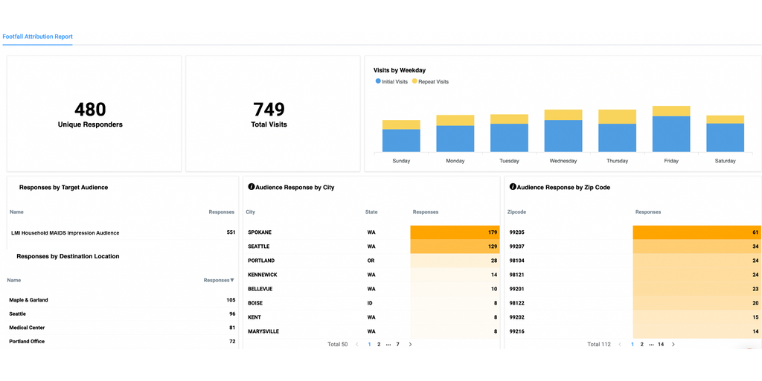Click the OR state cell for Portland

click(370, 260)
